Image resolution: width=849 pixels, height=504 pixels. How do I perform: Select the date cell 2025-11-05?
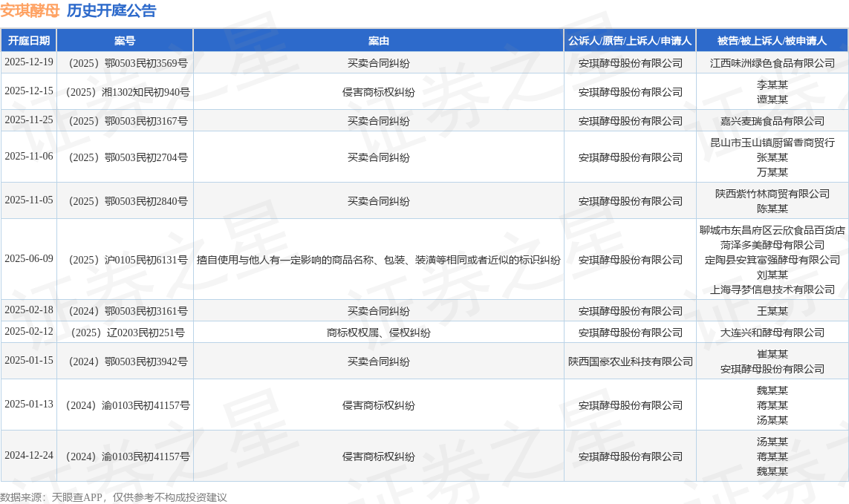coord(29,200)
